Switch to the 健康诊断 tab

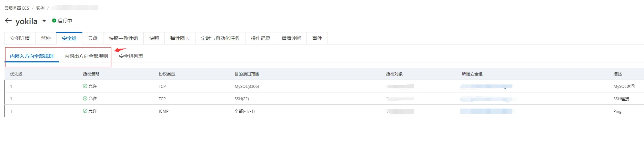click(291, 38)
